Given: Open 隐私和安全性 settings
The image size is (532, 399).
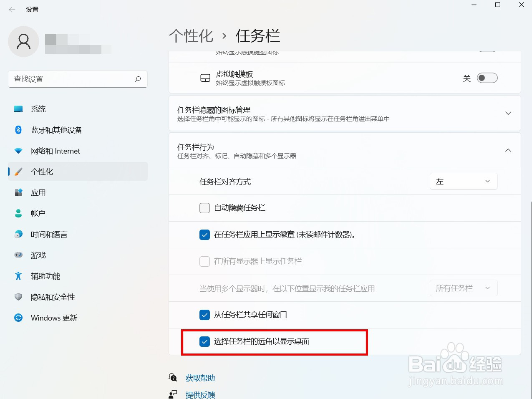Looking at the screenshot, I should 52,297.
